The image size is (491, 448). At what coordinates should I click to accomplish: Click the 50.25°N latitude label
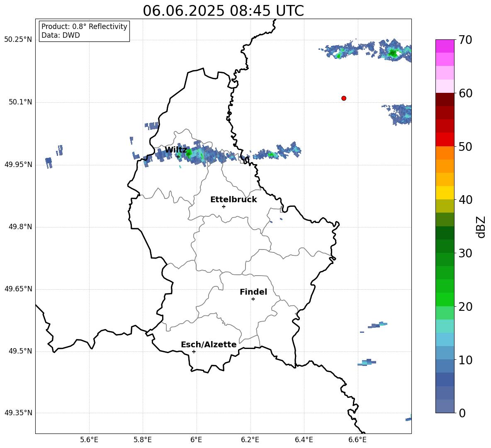[x=18, y=40]
